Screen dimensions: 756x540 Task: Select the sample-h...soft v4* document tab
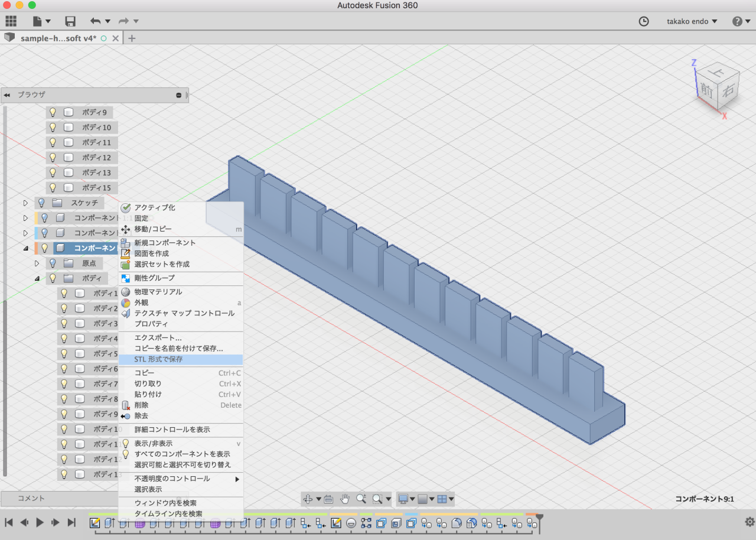(x=58, y=38)
